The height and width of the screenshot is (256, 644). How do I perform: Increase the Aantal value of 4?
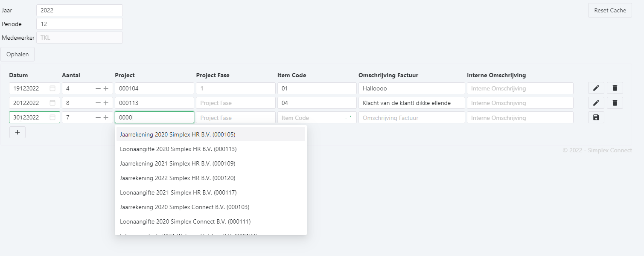[106, 88]
